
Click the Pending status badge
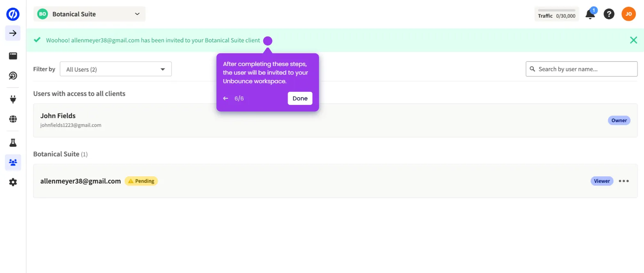click(141, 181)
